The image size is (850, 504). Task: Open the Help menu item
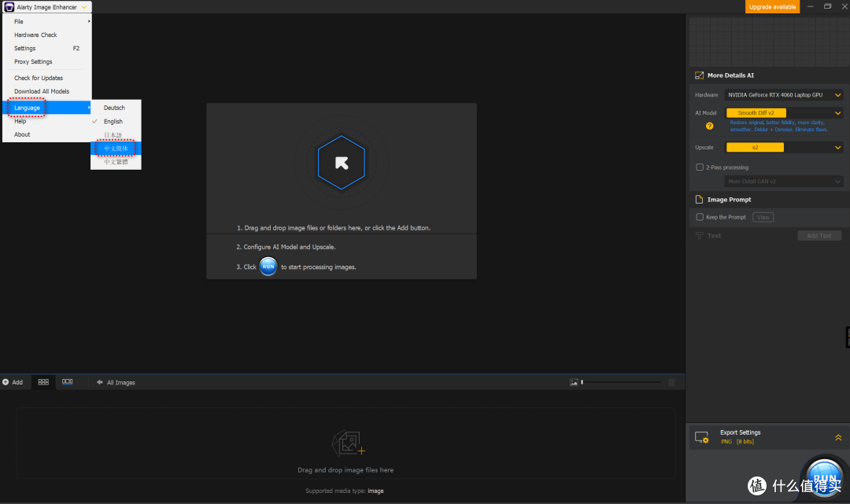point(47,121)
